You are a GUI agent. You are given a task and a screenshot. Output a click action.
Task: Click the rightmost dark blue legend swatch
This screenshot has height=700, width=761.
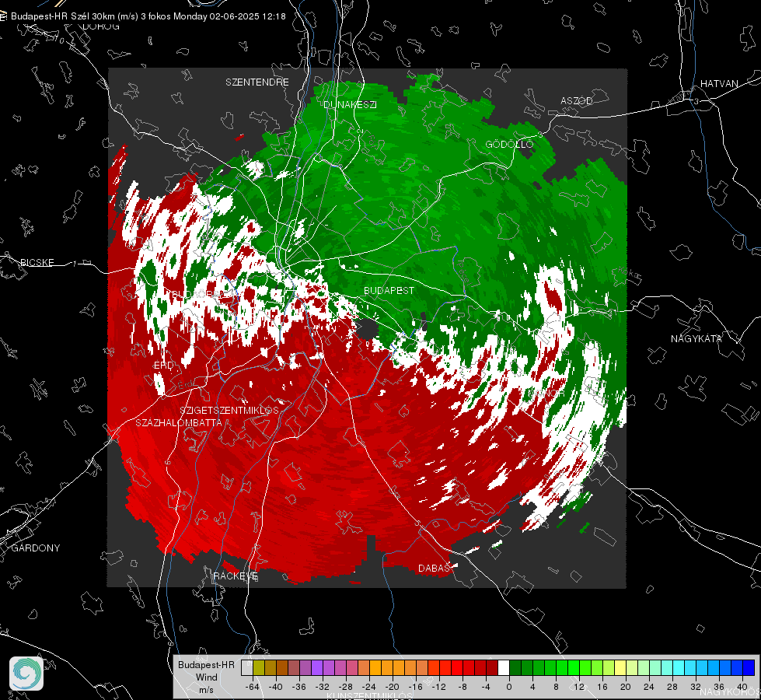point(749,668)
